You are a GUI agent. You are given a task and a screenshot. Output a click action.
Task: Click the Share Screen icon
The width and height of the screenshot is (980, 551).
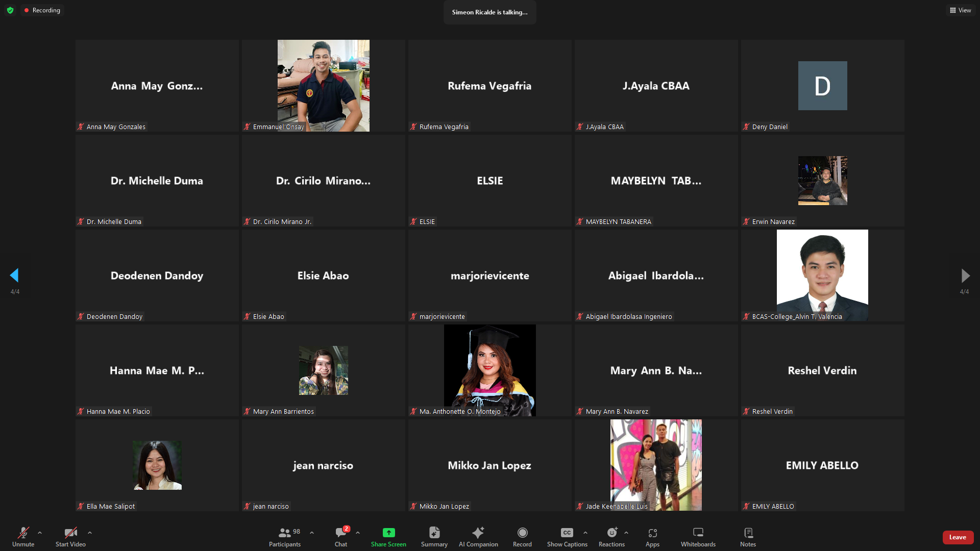point(388,533)
